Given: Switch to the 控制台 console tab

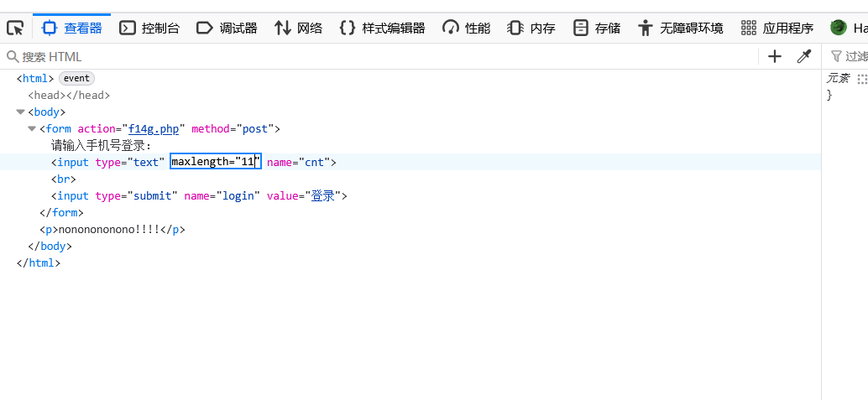Looking at the screenshot, I should click(149, 28).
